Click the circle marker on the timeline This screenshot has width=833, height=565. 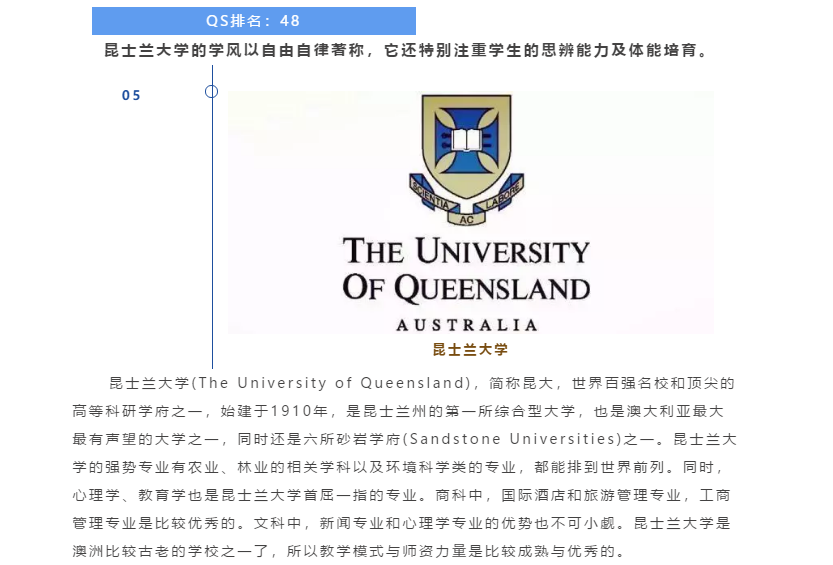click(x=211, y=92)
